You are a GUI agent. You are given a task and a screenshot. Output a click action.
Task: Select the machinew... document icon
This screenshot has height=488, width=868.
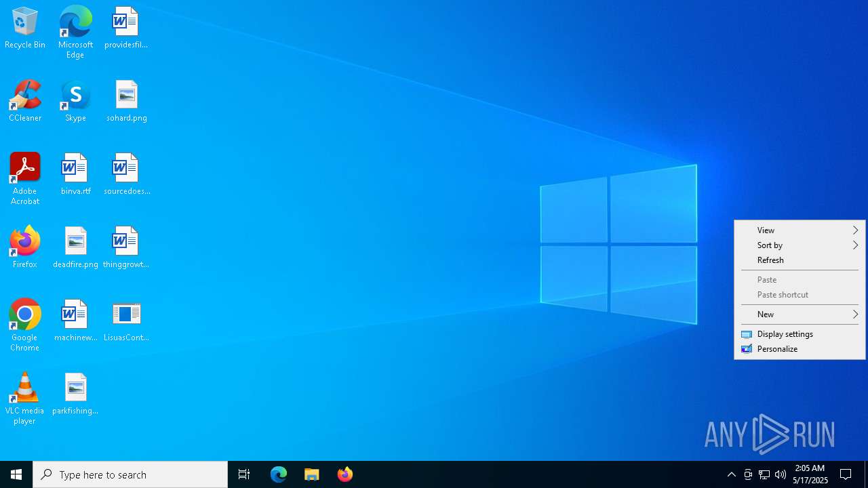75,321
